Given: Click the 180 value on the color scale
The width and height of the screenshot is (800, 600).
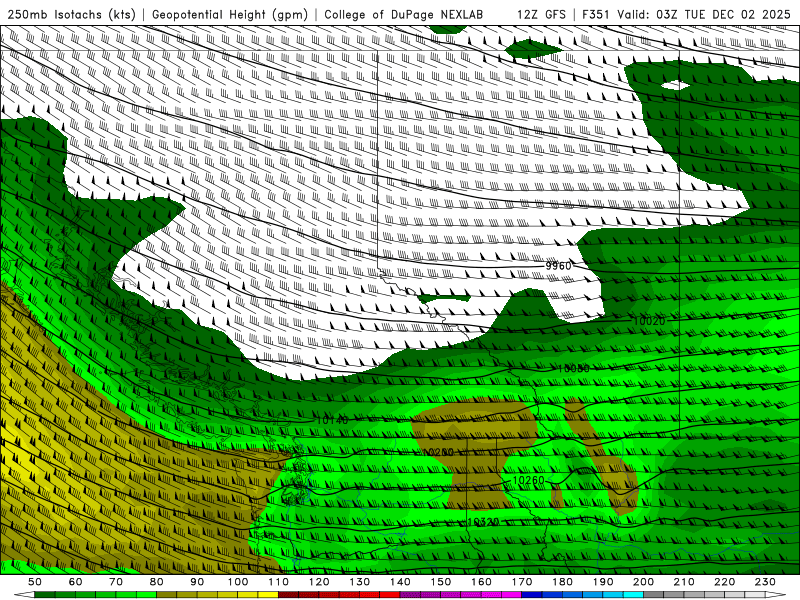Looking at the screenshot, I should [562, 582].
